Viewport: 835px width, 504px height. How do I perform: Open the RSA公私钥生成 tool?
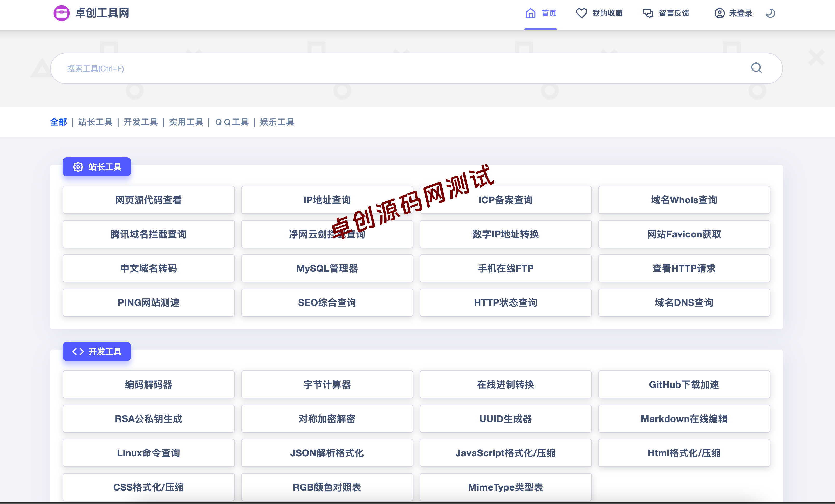pos(148,418)
